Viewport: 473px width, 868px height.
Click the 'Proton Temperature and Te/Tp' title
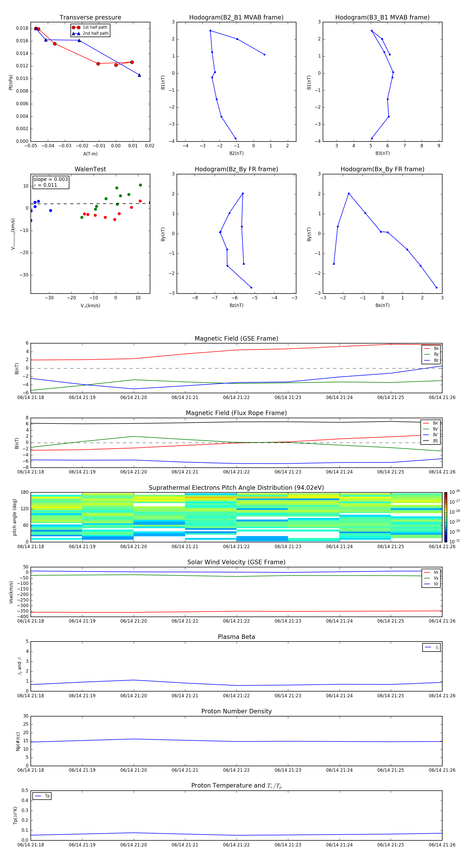tap(236, 785)
